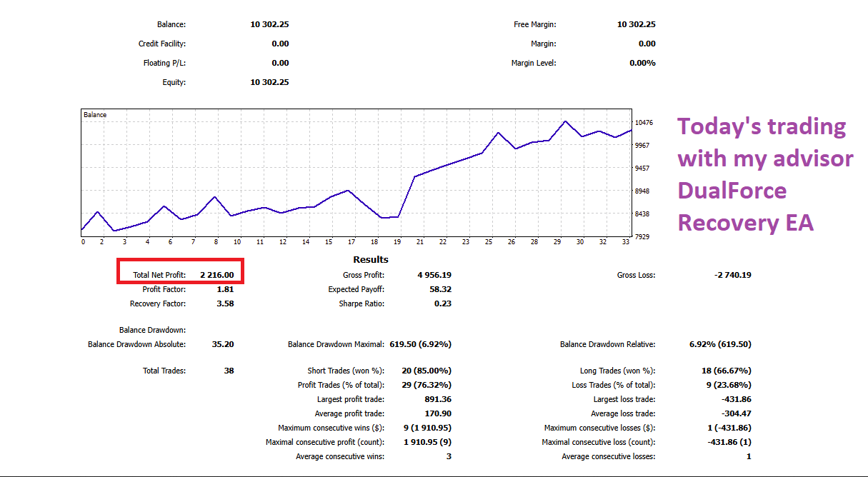Select Total Trades value 38
Image resolution: width=868 pixels, height=477 pixels.
229,371
